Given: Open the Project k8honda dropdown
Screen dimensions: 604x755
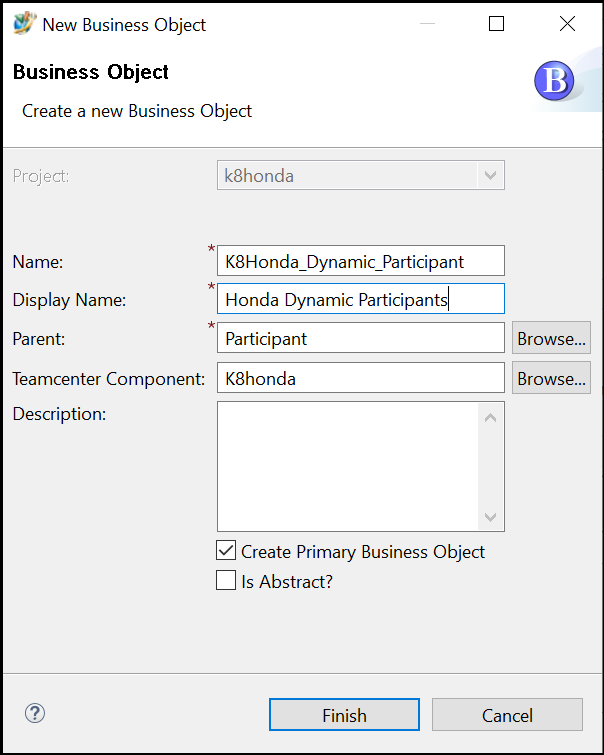Looking at the screenshot, I should click(x=361, y=176).
